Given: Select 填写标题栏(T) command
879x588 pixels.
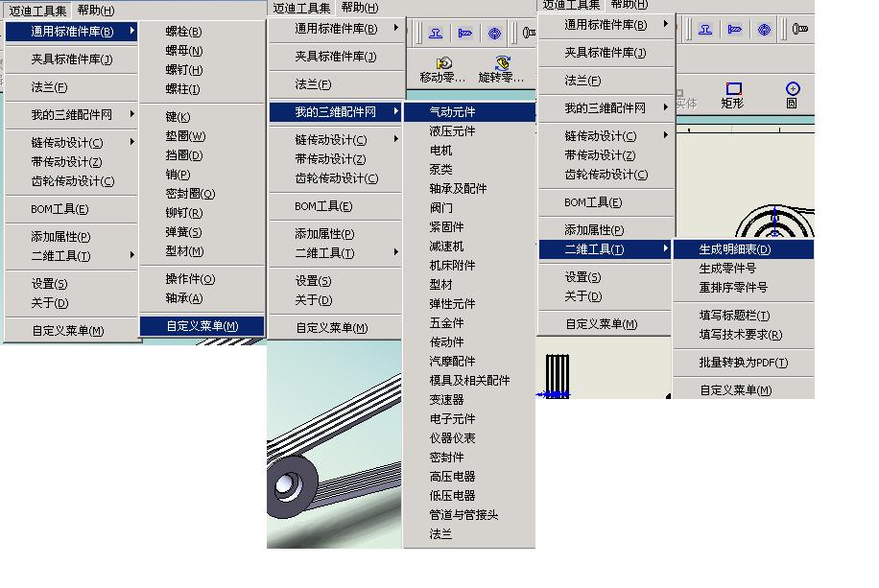Looking at the screenshot, I should pos(734,315).
